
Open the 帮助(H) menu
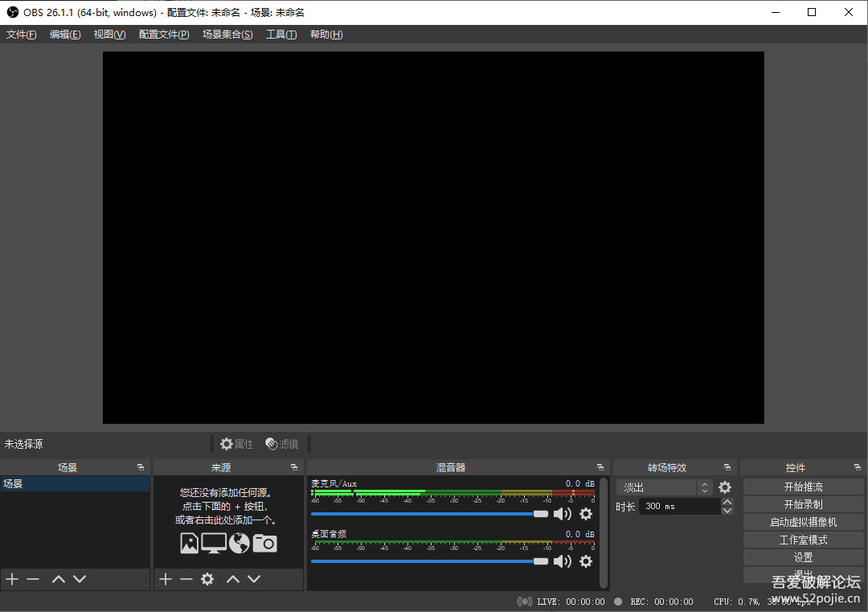tap(326, 35)
